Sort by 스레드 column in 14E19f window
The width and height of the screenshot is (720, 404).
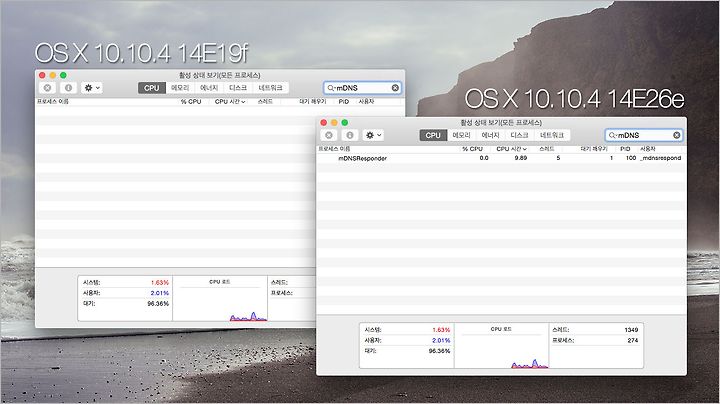click(265, 101)
